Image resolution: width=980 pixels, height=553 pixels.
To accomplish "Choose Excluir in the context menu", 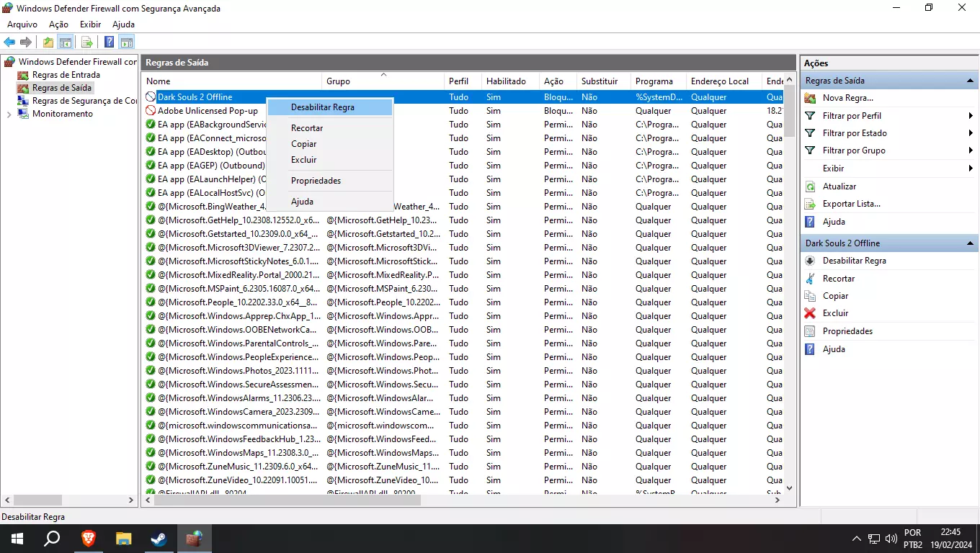I will 330,160.
